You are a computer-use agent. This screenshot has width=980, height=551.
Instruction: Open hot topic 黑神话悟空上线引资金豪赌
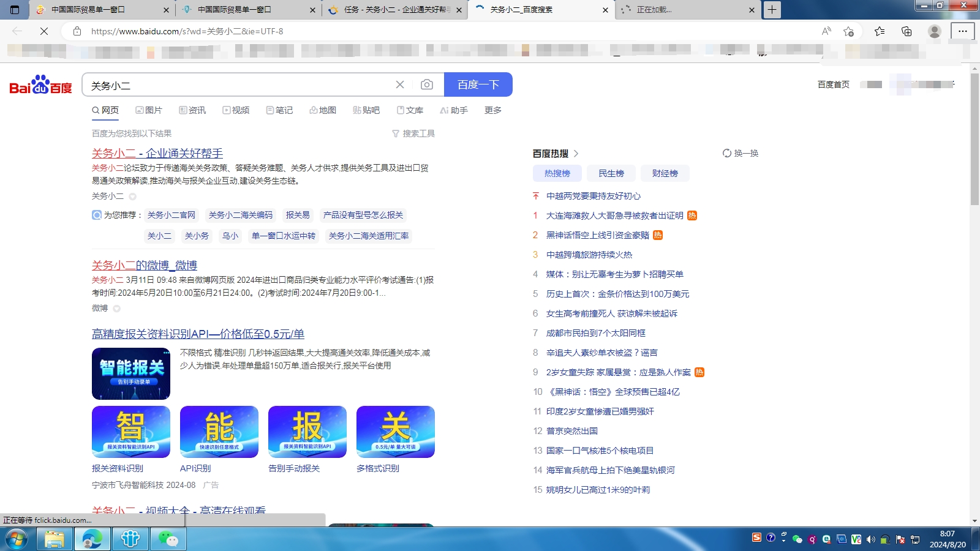click(598, 235)
